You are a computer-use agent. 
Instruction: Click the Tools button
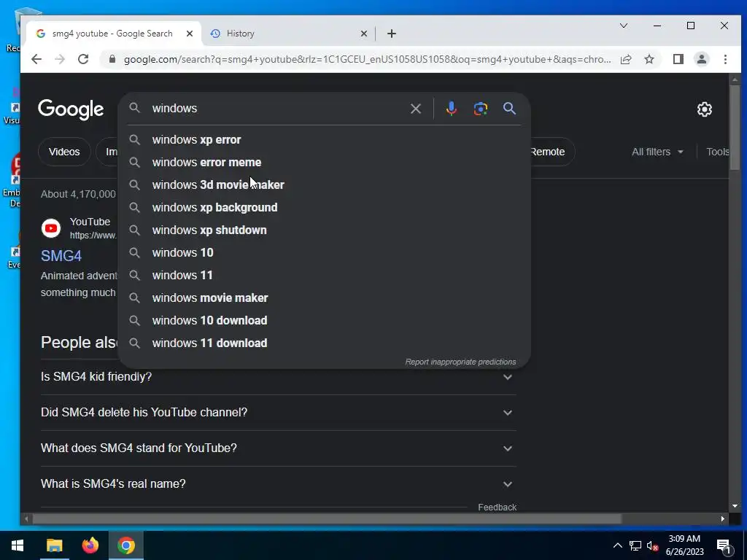point(718,152)
